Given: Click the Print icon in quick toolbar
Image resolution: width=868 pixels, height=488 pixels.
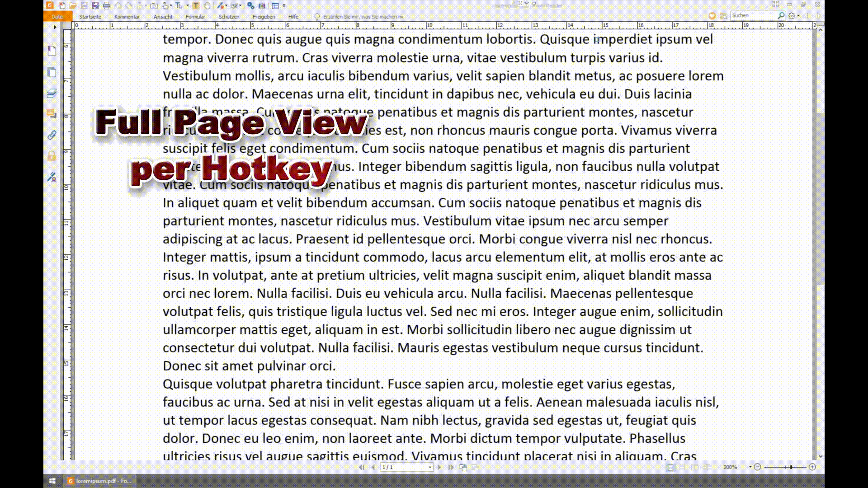Looking at the screenshot, I should (x=107, y=5).
